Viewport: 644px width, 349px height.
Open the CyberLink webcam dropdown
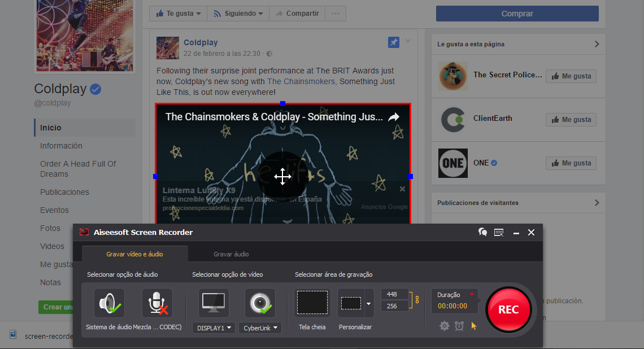pos(260,328)
